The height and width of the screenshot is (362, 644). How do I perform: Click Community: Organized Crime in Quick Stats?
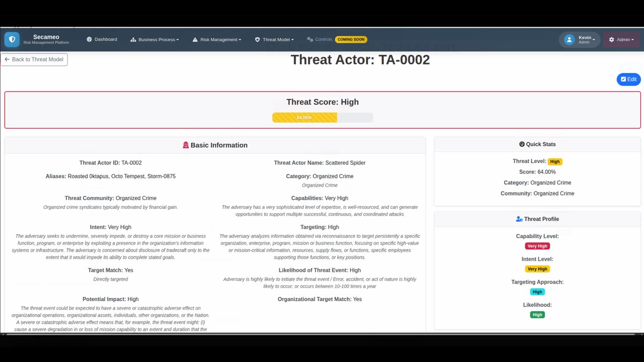click(537, 194)
